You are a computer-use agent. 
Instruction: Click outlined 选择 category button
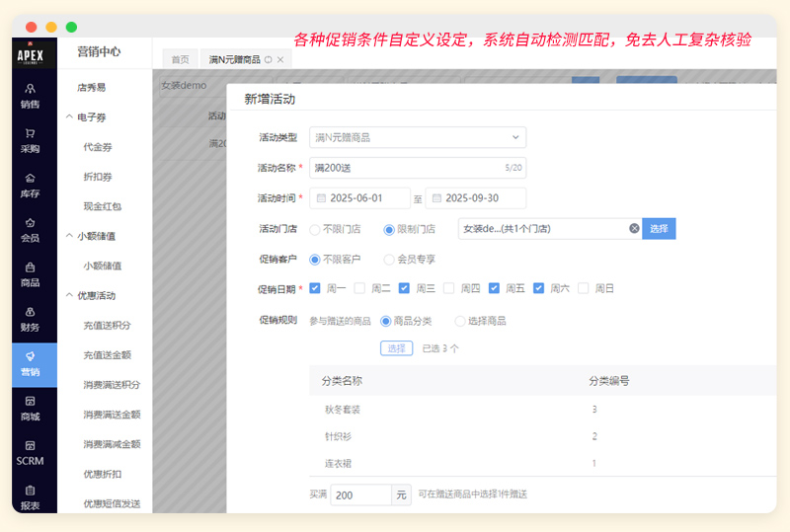(397, 348)
